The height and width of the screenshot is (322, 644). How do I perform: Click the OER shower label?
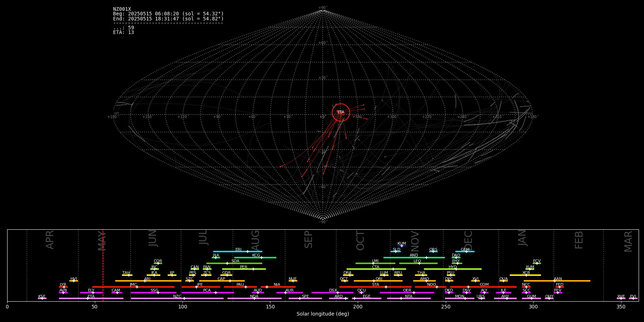coord(407,291)
